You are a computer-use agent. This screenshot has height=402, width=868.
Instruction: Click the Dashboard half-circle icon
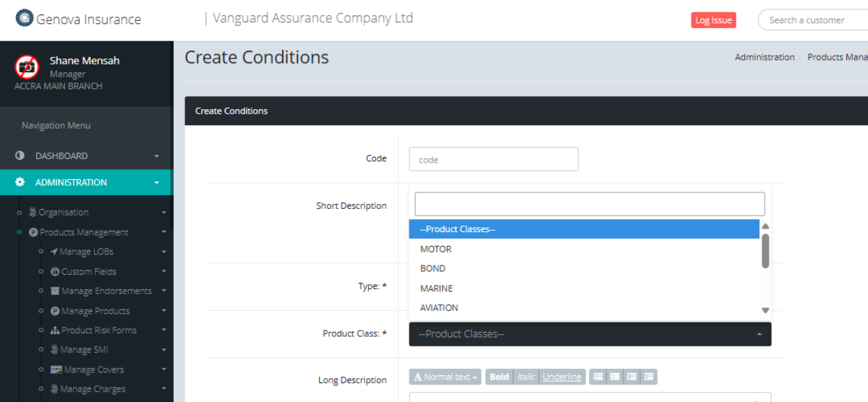coord(20,155)
